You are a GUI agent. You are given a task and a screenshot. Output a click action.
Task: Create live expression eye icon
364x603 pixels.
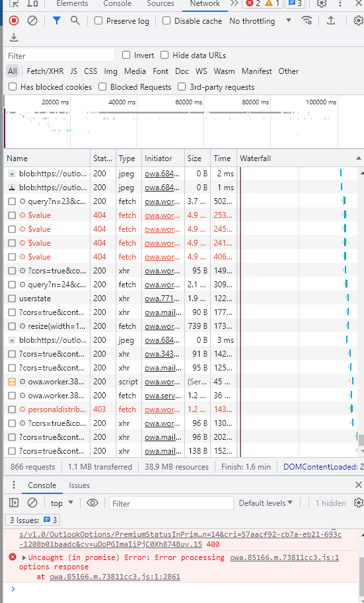click(92, 503)
